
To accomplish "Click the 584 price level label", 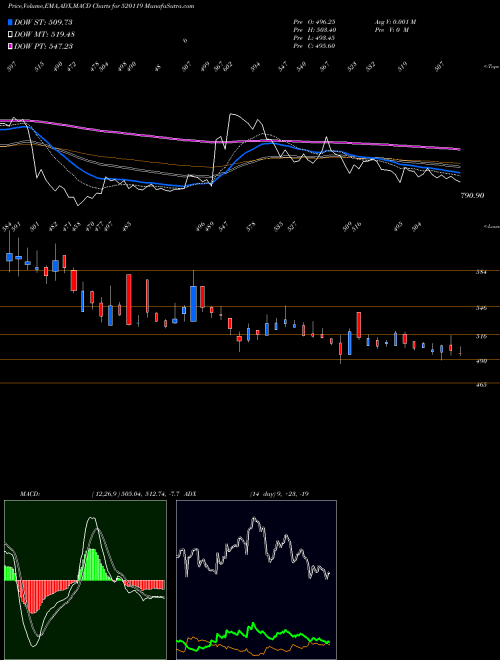I will click(x=482, y=272).
